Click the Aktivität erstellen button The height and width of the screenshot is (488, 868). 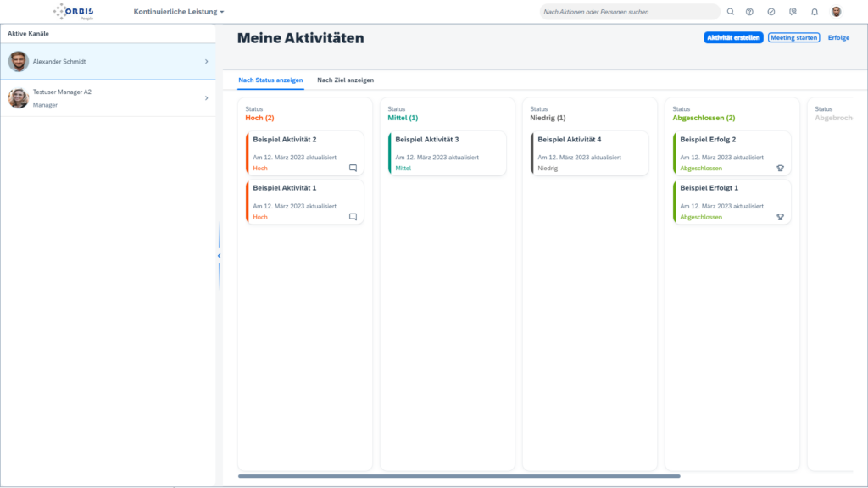732,37
